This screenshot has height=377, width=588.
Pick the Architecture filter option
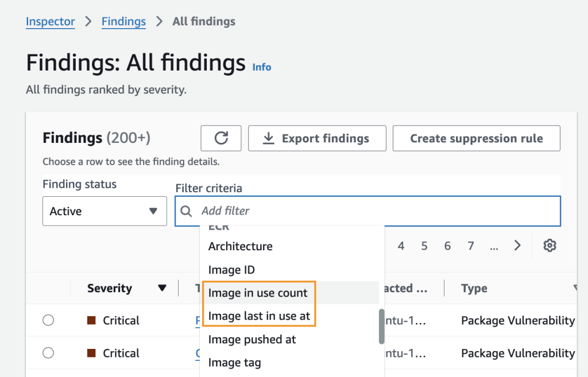coord(241,246)
